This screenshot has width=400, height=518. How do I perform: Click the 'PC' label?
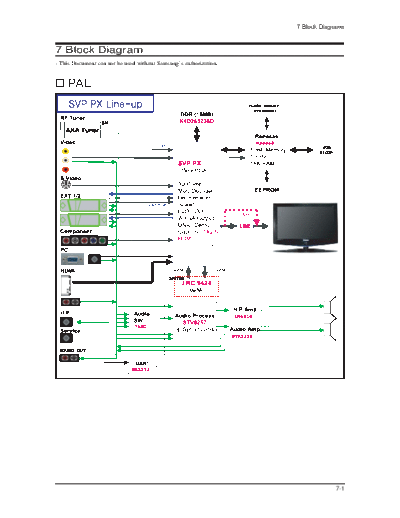point(64,250)
